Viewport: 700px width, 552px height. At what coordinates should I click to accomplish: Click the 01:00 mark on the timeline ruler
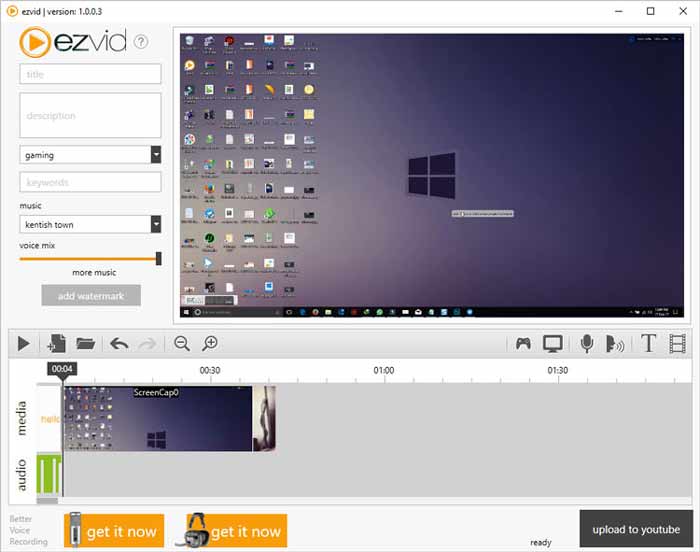pyautogui.click(x=384, y=370)
